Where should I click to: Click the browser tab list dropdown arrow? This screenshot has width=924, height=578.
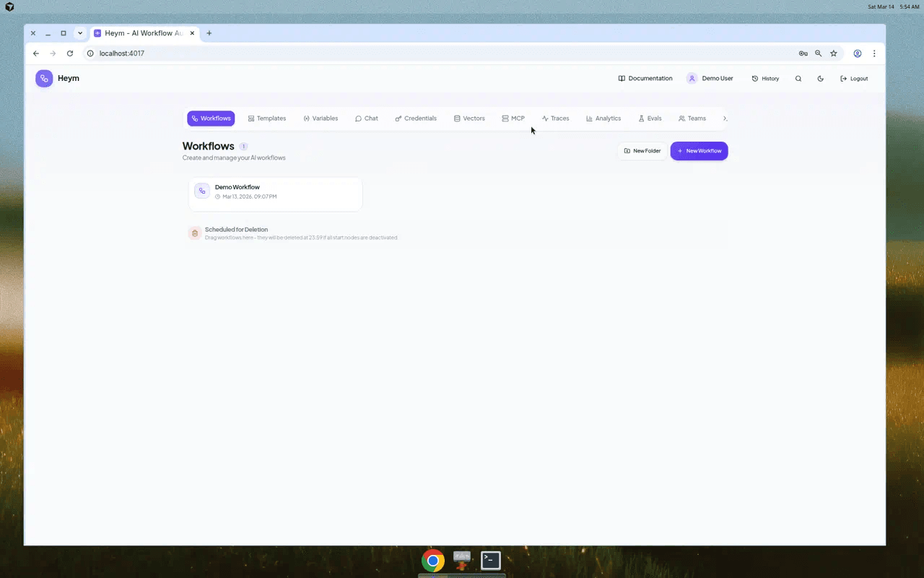[79, 33]
